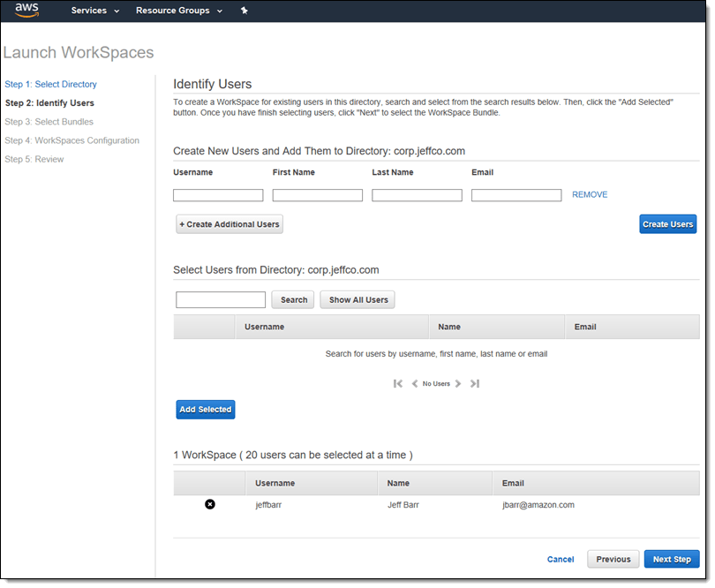
Task: Jump to last page of directory user results
Action: 475,383
